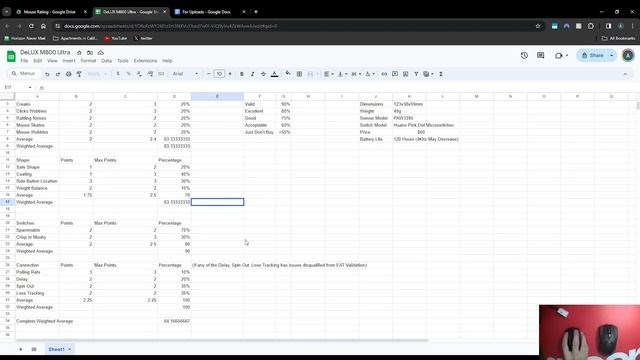Toggle italic formatting
The height and width of the screenshot is (360, 640).
[x=252, y=74]
